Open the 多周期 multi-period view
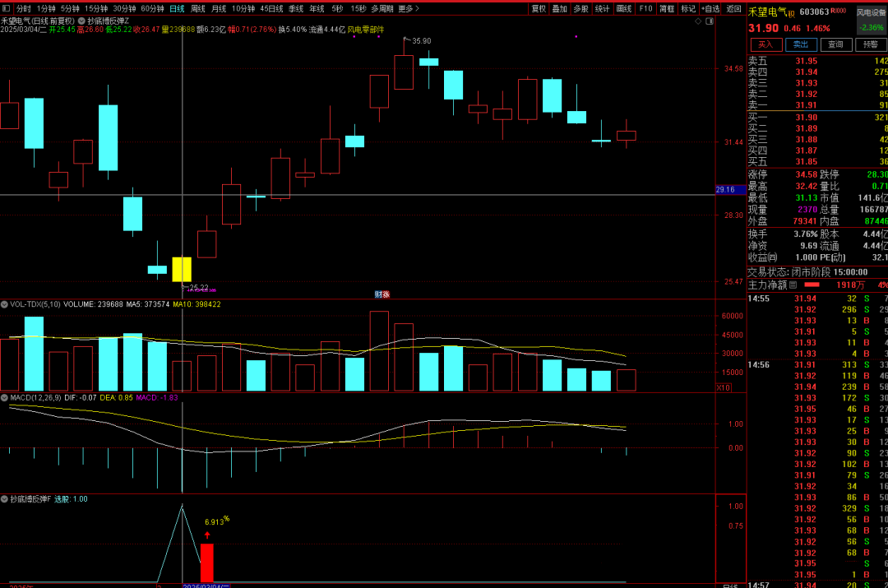 tap(381, 8)
